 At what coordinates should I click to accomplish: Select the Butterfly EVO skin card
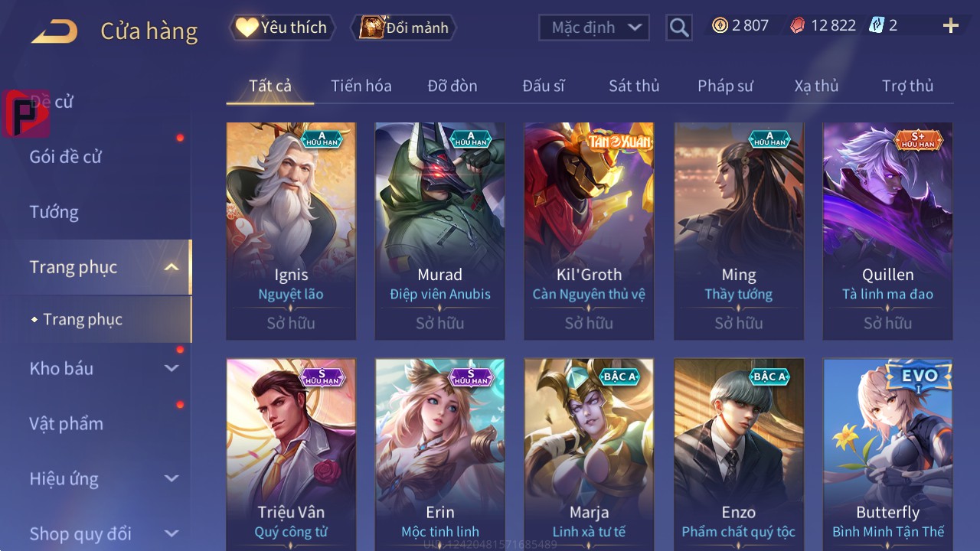888,455
